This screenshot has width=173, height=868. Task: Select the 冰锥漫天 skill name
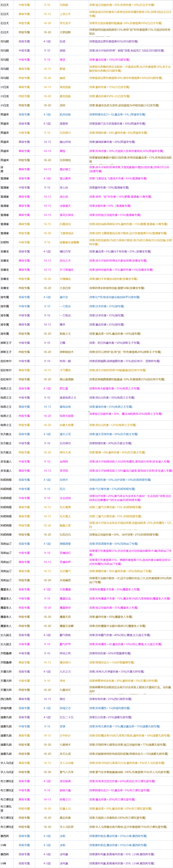65,206
